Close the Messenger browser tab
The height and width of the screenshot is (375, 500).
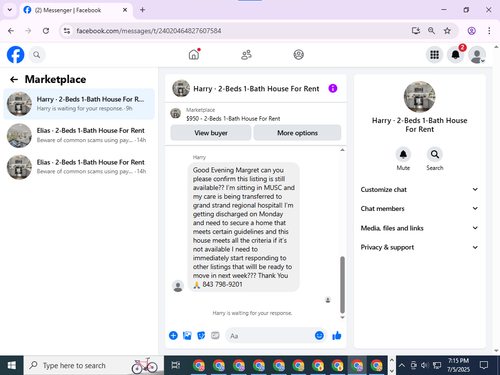coord(125,10)
